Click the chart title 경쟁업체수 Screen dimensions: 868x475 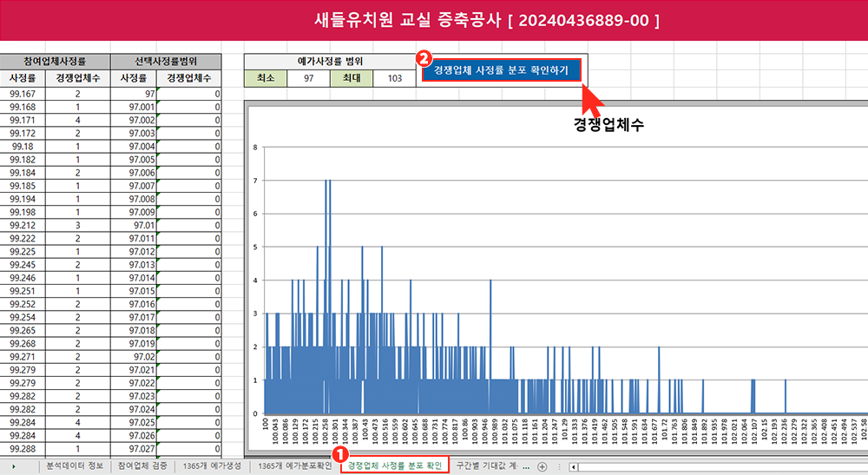point(608,124)
